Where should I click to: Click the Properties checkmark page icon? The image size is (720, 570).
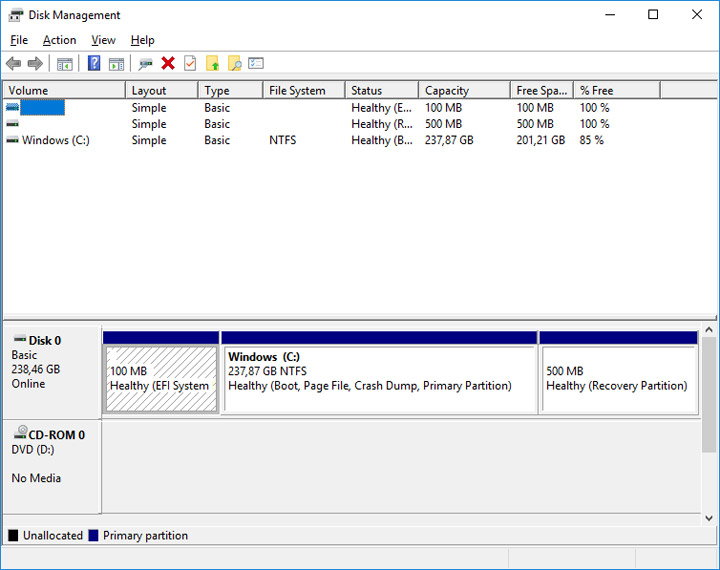pyautogui.click(x=190, y=64)
